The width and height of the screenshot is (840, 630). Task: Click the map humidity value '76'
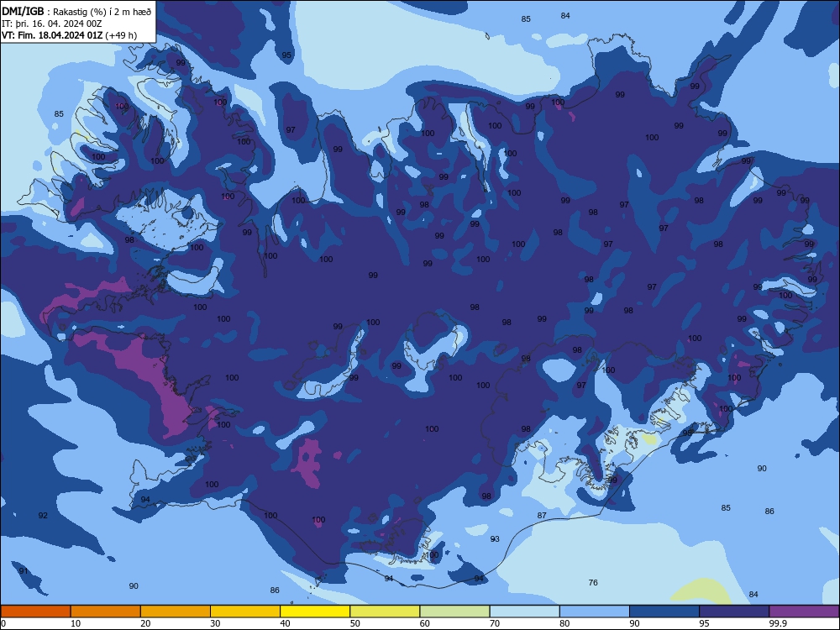(593, 582)
